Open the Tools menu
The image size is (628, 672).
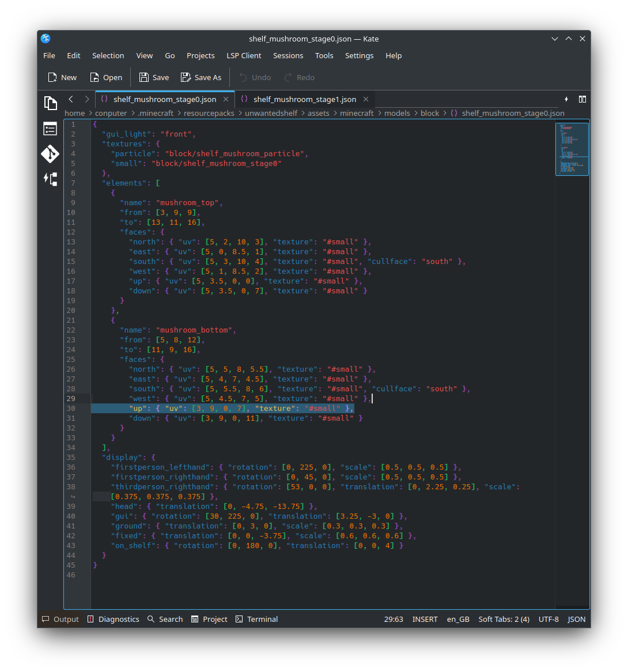(324, 56)
